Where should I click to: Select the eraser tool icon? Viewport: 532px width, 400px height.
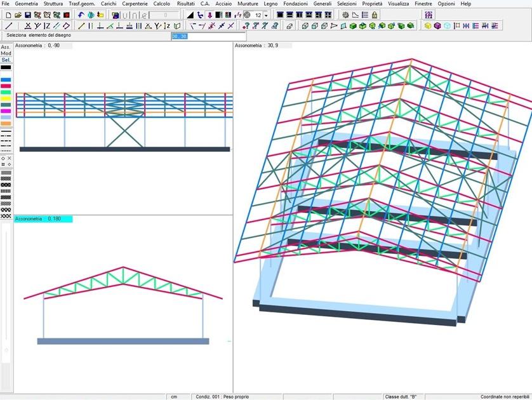(x=289, y=26)
